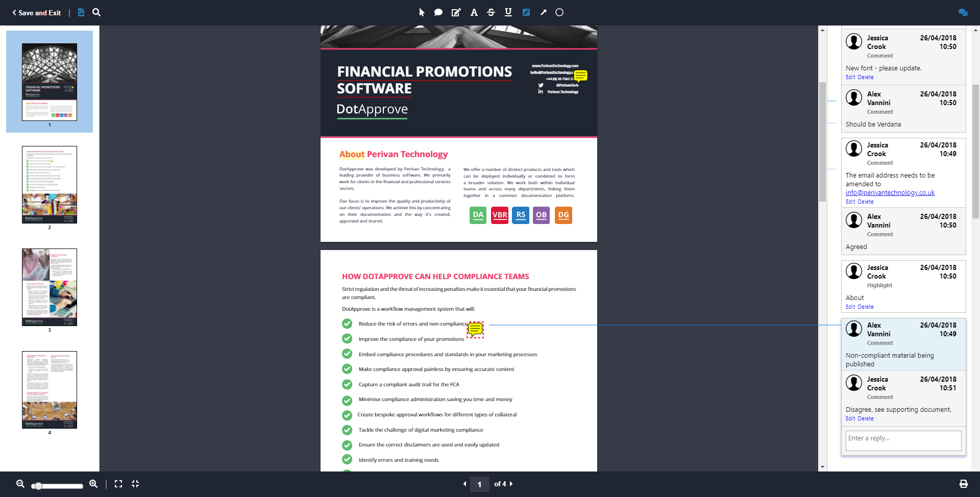
Task: Click the Twitter icon in document header
Action: [x=541, y=85]
